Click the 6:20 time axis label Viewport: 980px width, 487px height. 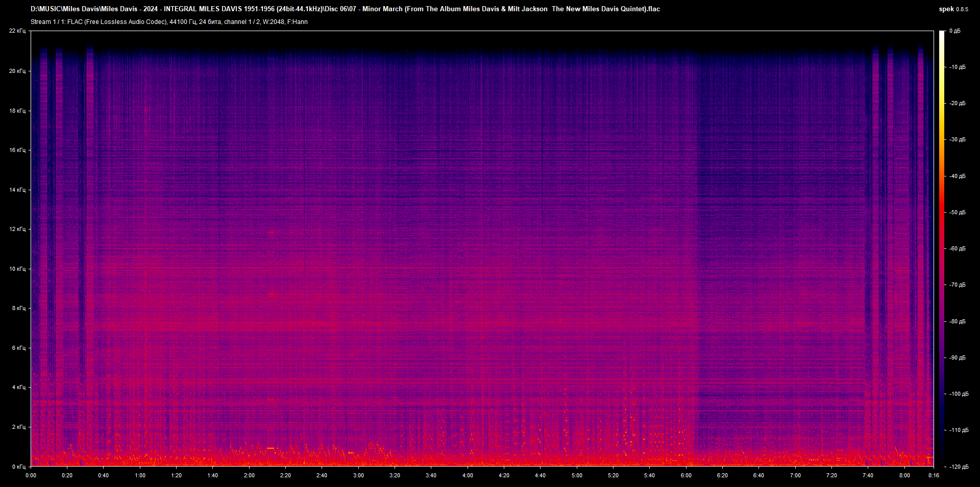(722, 475)
